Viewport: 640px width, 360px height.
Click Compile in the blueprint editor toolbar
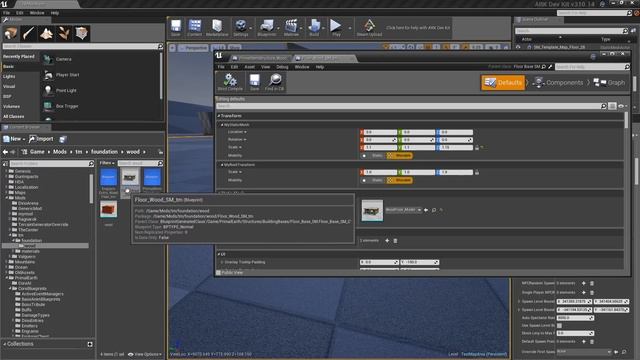tap(230, 82)
